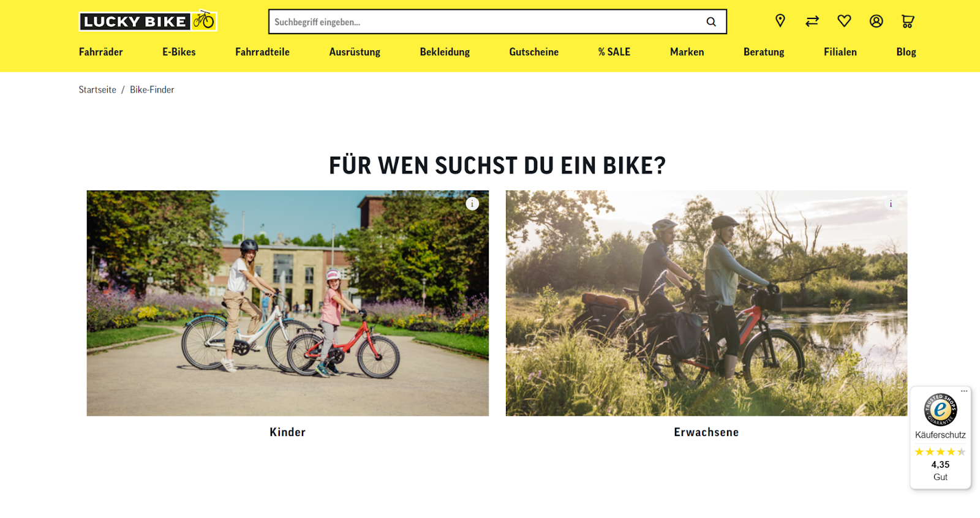Open the user account icon
The image size is (980, 518).
coord(876,21)
